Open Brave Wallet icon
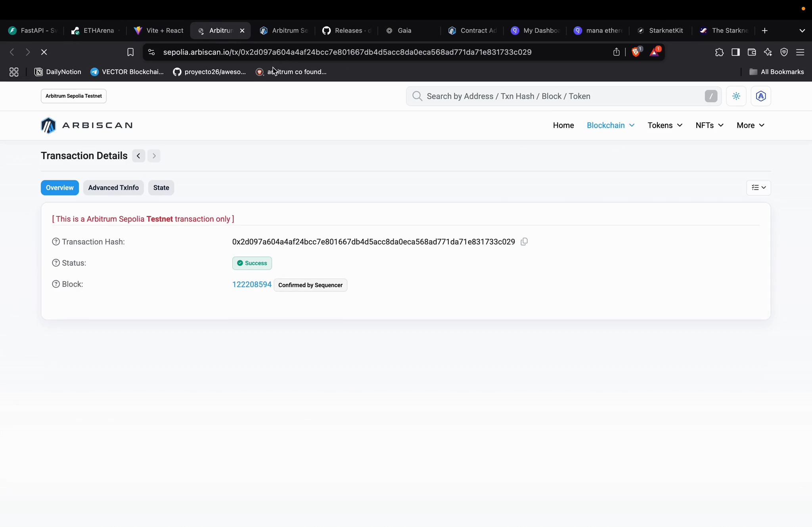 click(x=752, y=52)
